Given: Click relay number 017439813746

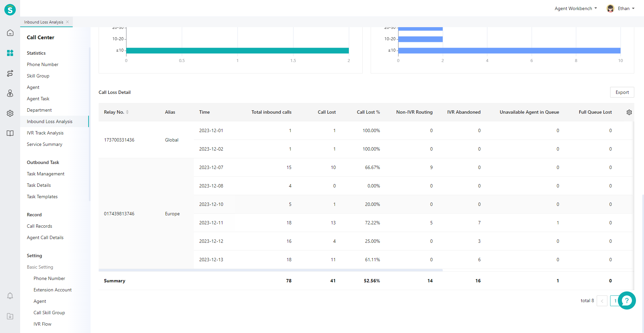Looking at the screenshot, I should 119,214.
